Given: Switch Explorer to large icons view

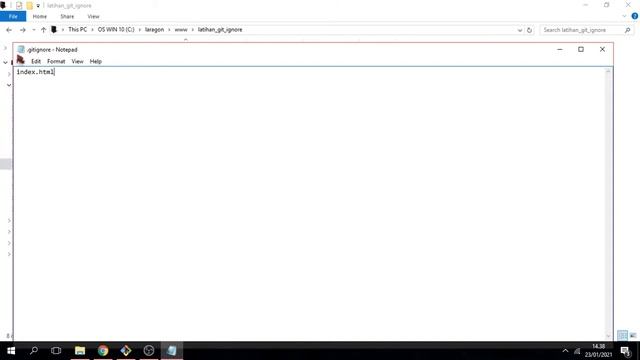Looking at the screenshot, I should click(x=633, y=336).
